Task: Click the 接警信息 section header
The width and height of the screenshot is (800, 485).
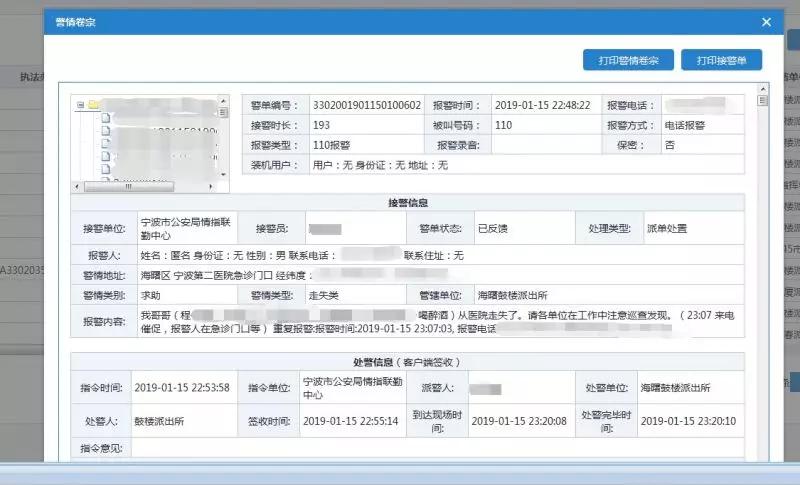Action: pyautogui.click(x=408, y=203)
